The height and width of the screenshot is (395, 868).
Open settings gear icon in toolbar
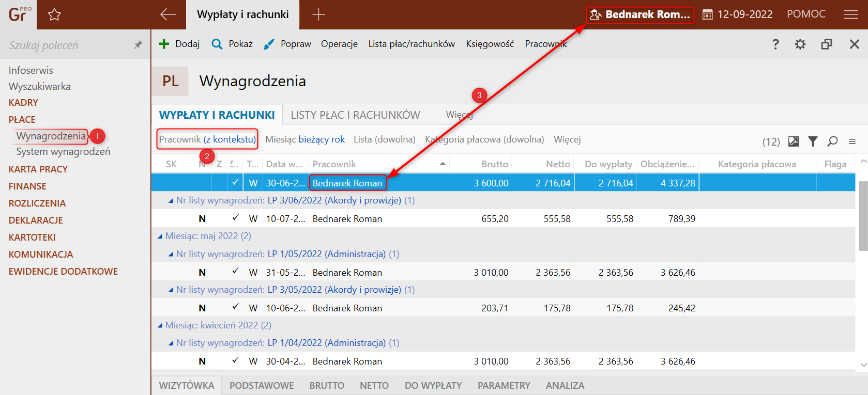(800, 44)
